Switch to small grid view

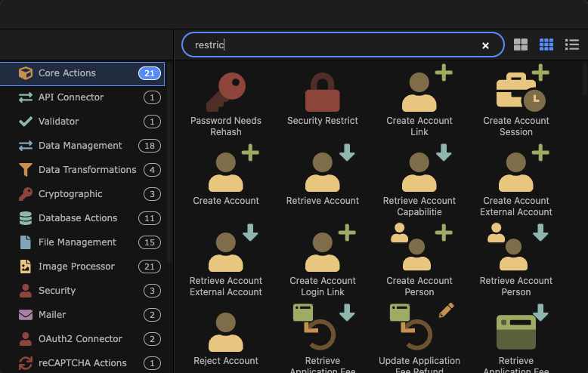point(546,45)
